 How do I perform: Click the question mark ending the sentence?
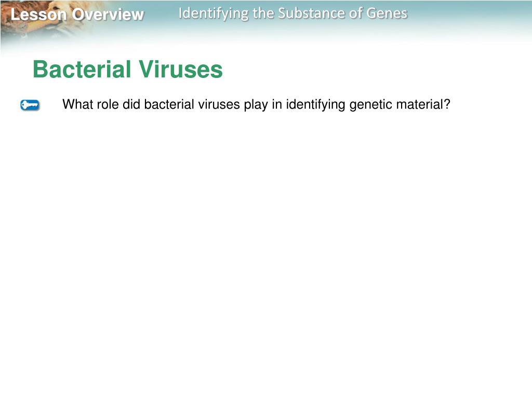pyautogui.click(x=446, y=104)
